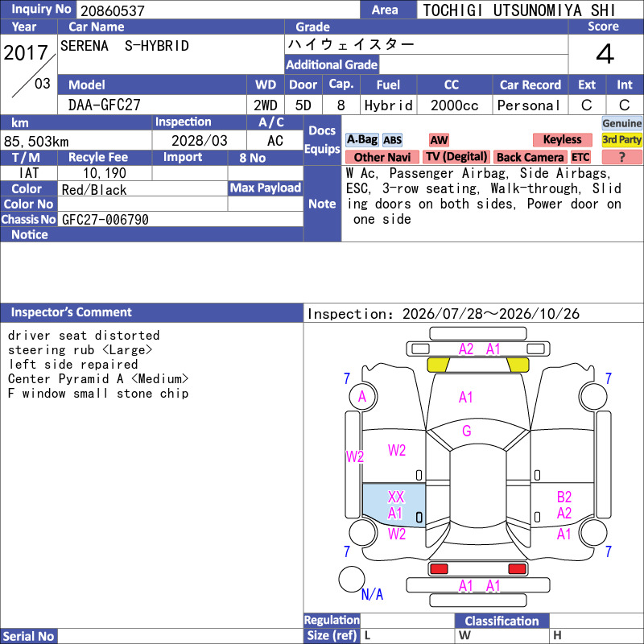Screen dimensions: 644x644
Task: Click the question mark badge
Action: click(x=621, y=157)
